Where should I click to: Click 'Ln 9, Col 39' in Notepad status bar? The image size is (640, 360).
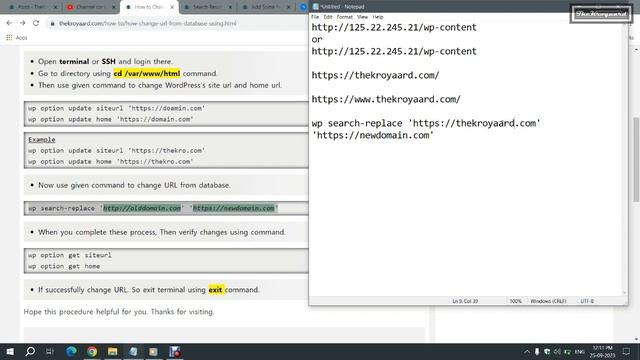click(x=465, y=301)
